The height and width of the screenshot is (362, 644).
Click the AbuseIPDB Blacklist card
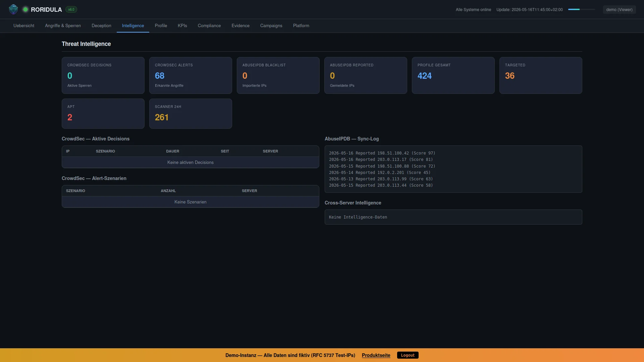pos(278,75)
